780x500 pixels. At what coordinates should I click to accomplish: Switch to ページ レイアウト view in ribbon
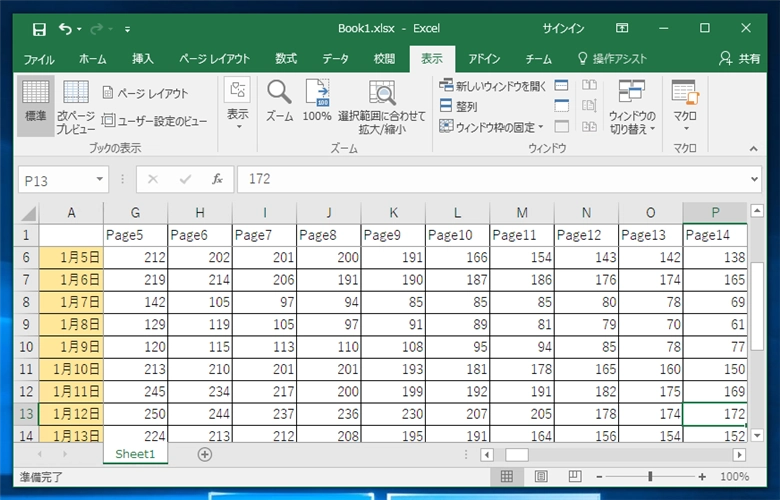point(145,93)
